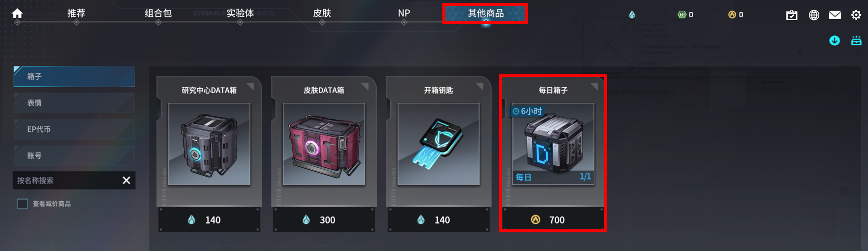The image size is (868, 251).
Task: Open the 实验体 tab
Action: [240, 13]
